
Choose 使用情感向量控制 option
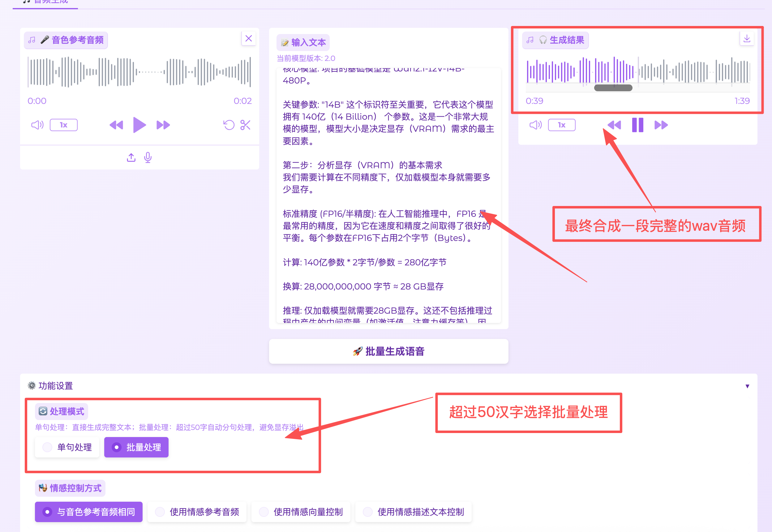(301, 512)
